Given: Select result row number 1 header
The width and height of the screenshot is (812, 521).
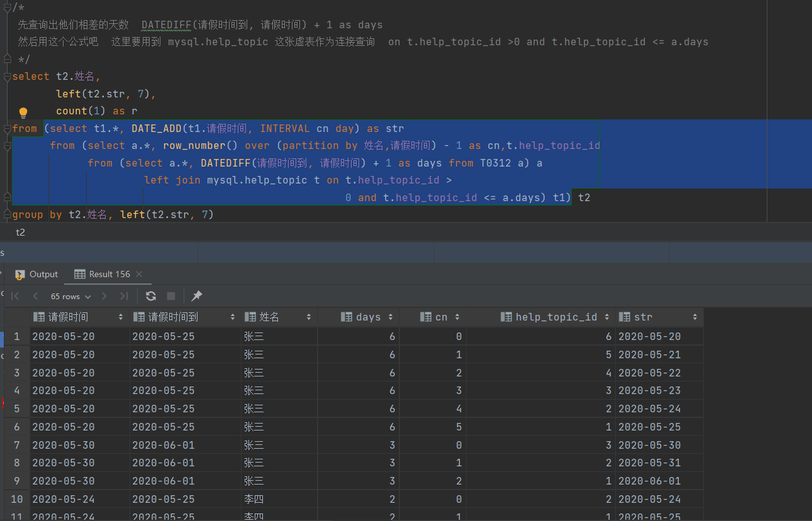Looking at the screenshot, I should click(x=17, y=336).
